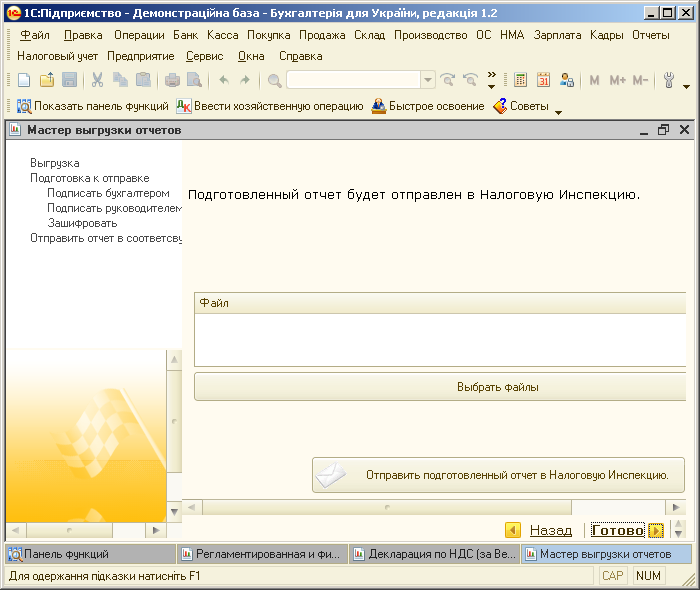
Task: Click the New document toolbar icon
Action: [x=24, y=80]
